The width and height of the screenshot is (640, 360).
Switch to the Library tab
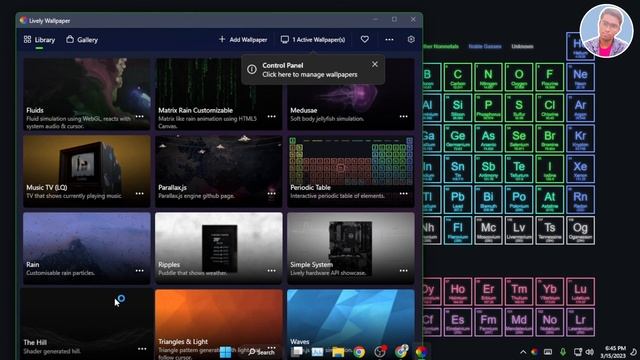[x=39, y=40]
